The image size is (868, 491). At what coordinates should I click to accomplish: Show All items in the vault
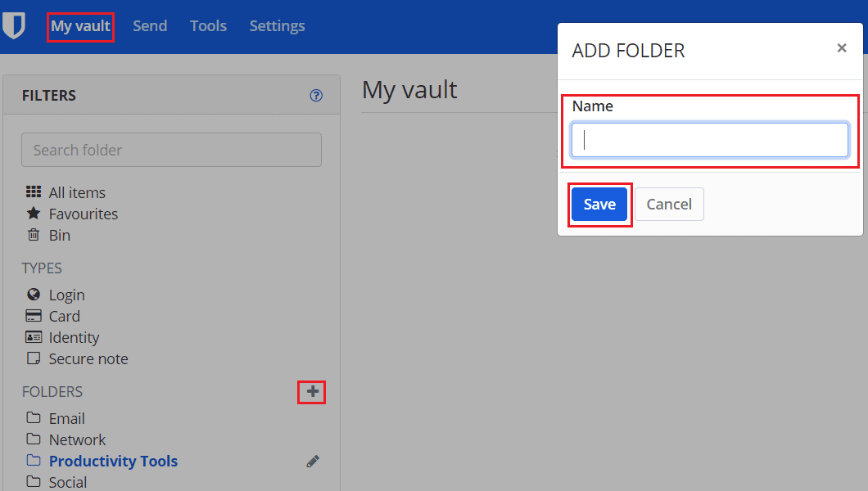66,192
